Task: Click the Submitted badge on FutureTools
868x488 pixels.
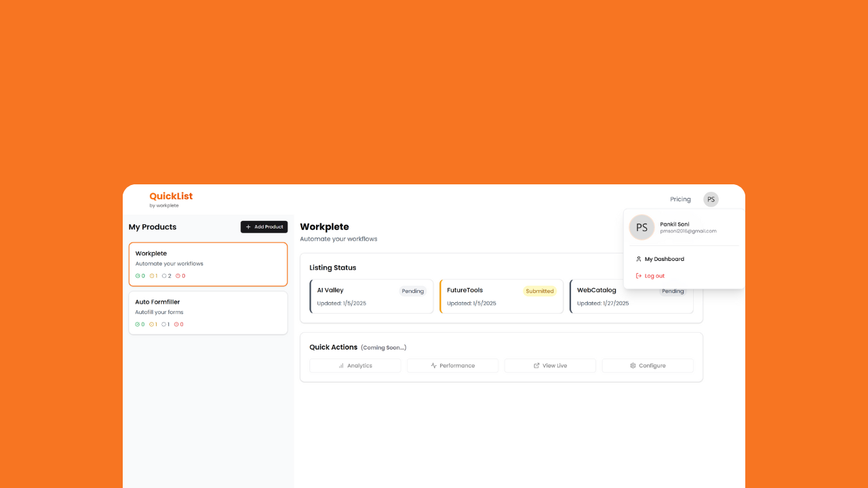Action: (540, 291)
